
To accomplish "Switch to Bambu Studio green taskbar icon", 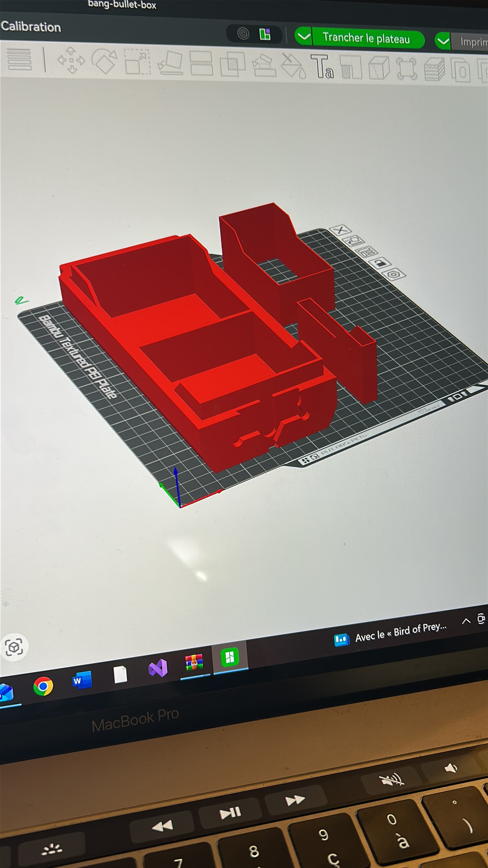I will coord(230,657).
